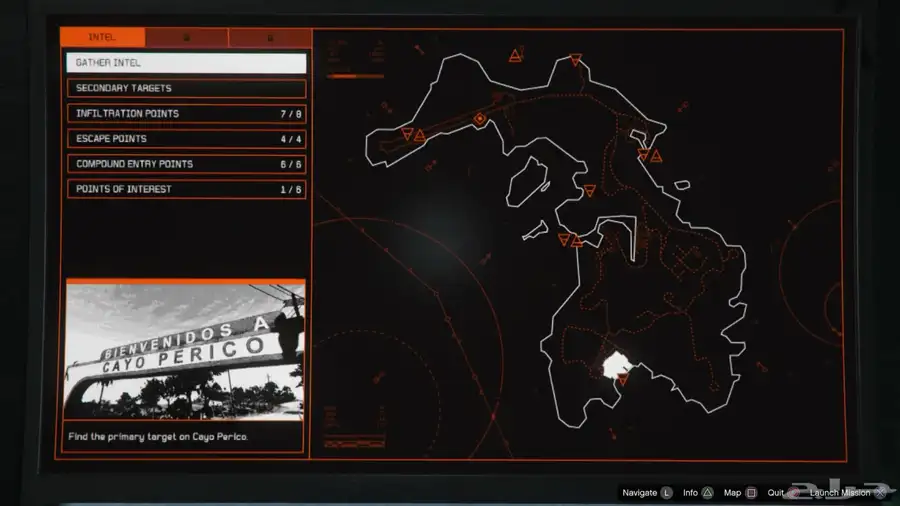The width and height of the screenshot is (900, 506).
Task: Click the highlighted white compound on the map
Action: point(615,364)
